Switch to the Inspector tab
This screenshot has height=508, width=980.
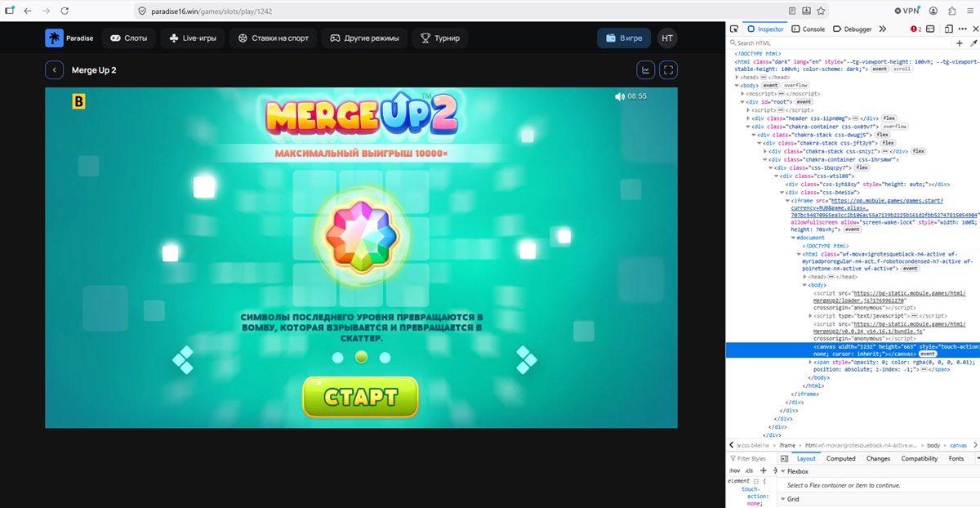pos(765,29)
